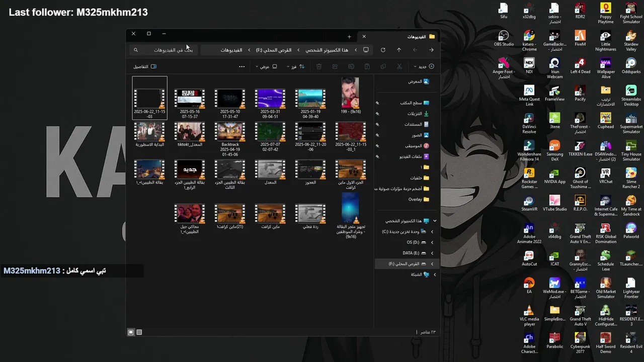This screenshot has width=644, height=362.
Task: Add a new Explorer tab with plus
Action: (x=349, y=37)
